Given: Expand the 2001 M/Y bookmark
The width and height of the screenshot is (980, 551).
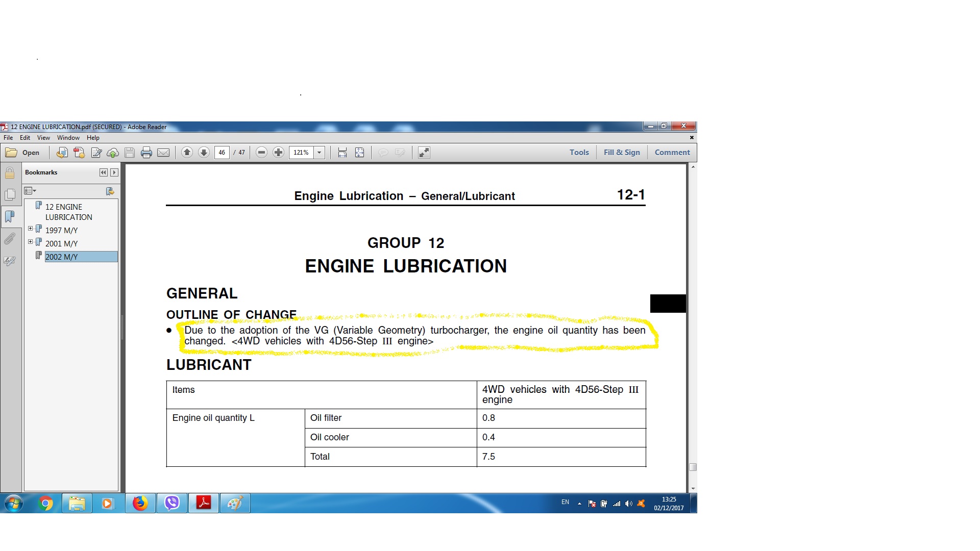Looking at the screenshot, I should coord(31,242).
